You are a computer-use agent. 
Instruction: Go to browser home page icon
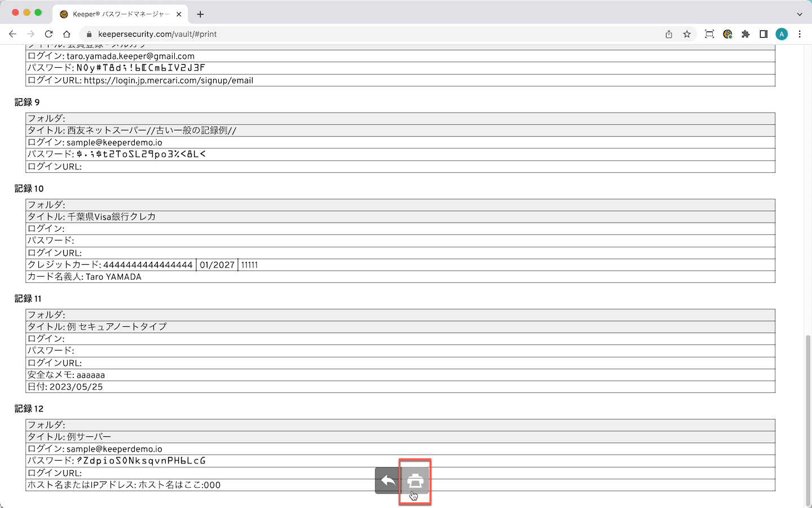tap(67, 34)
